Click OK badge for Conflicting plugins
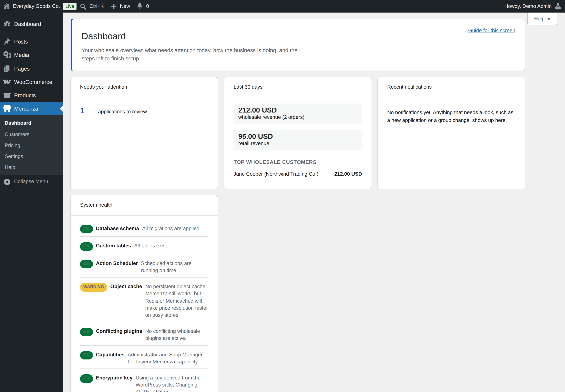 [86, 332]
